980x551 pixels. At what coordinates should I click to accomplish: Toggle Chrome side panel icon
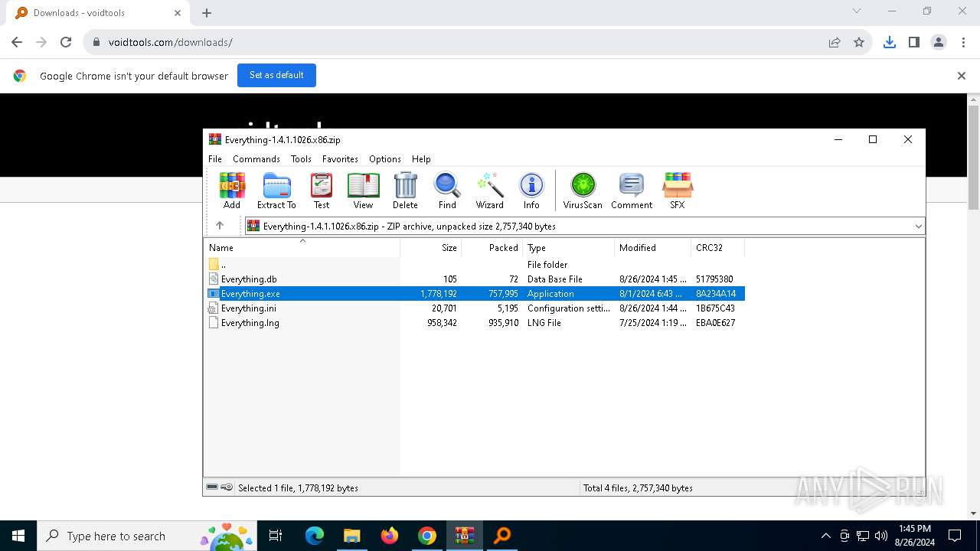tap(913, 42)
